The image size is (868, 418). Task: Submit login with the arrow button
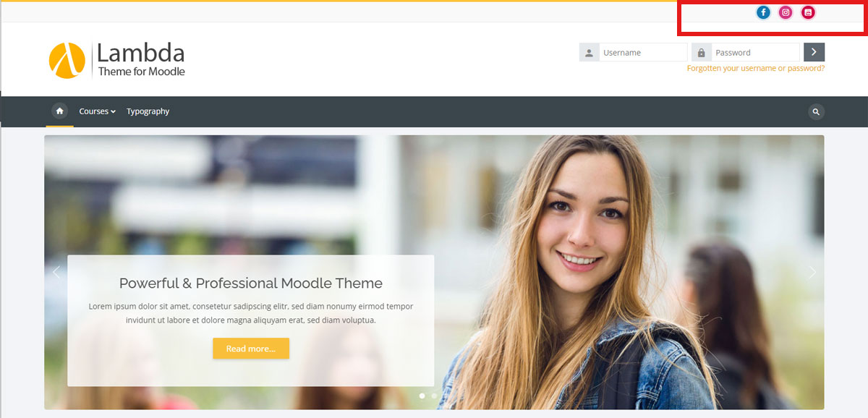(x=814, y=52)
